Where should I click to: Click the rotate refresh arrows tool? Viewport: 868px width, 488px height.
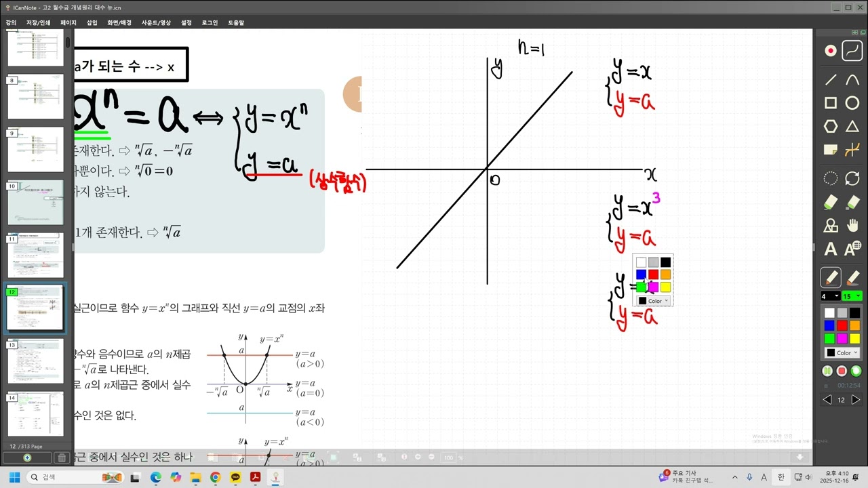852,179
